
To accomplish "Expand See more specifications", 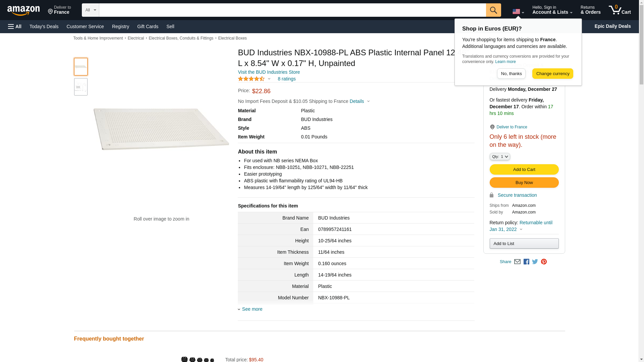I will click(x=252, y=309).
